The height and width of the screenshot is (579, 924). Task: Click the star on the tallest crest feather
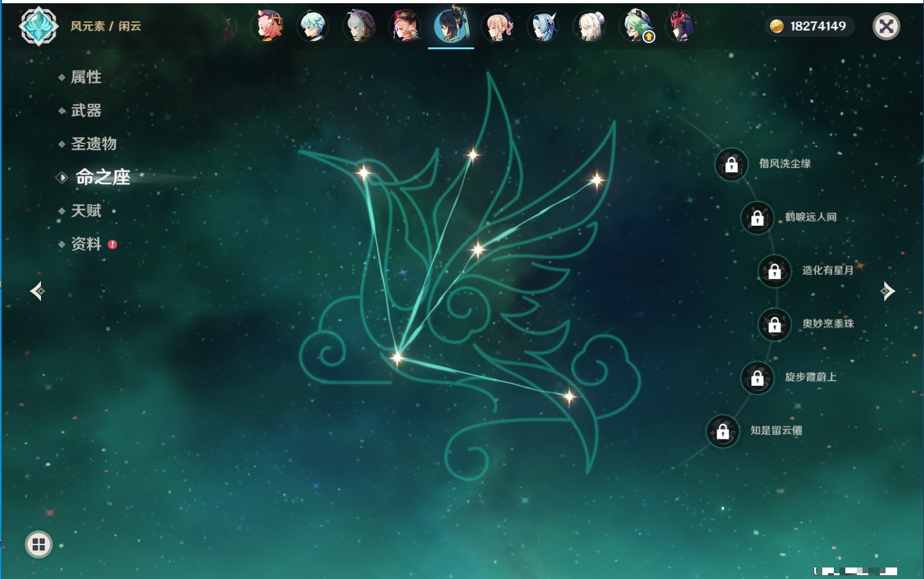click(473, 154)
